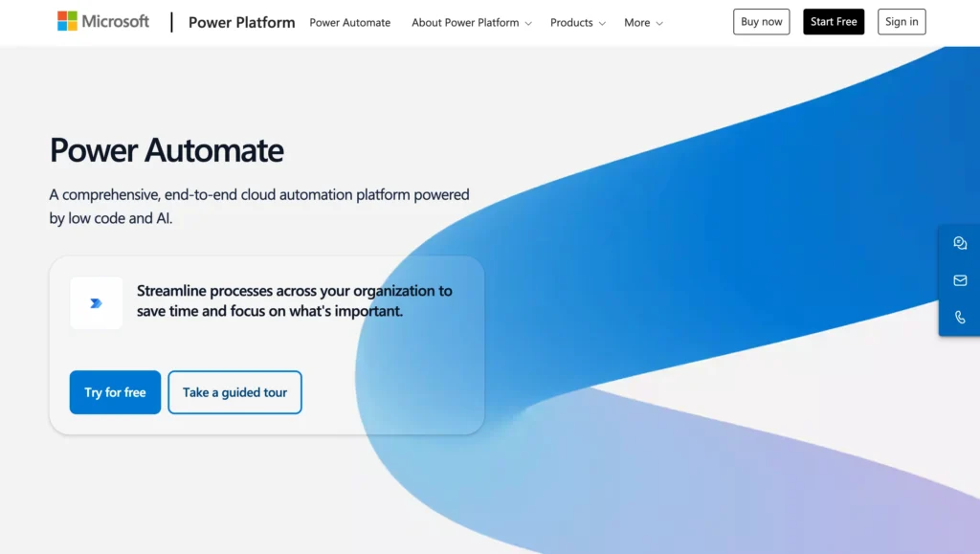Click the Power Platform wordmark
980x554 pixels.
pos(241,22)
